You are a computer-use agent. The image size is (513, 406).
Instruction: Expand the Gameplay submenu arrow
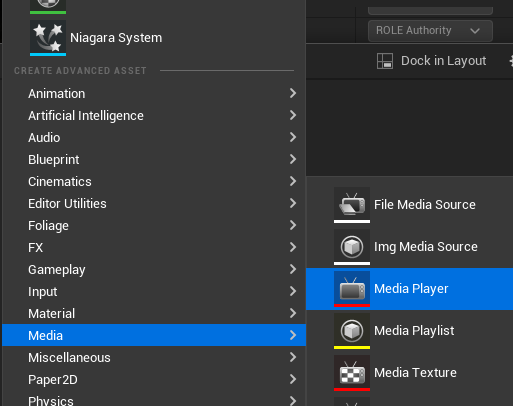293,269
